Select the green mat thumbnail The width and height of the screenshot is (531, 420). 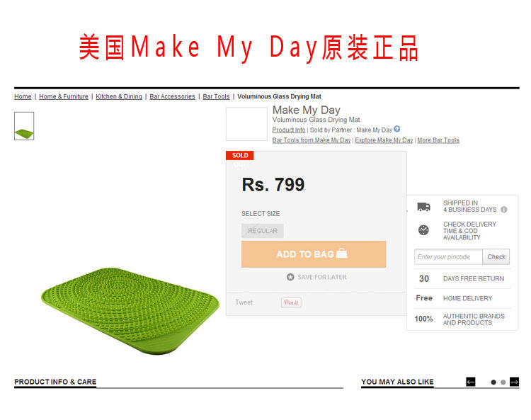24,126
